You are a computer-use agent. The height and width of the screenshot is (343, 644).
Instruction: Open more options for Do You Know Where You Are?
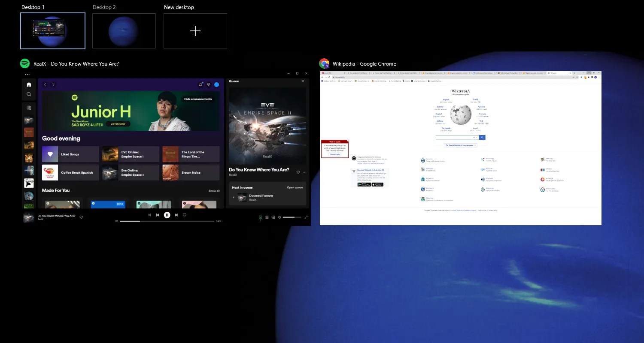[304, 172]
